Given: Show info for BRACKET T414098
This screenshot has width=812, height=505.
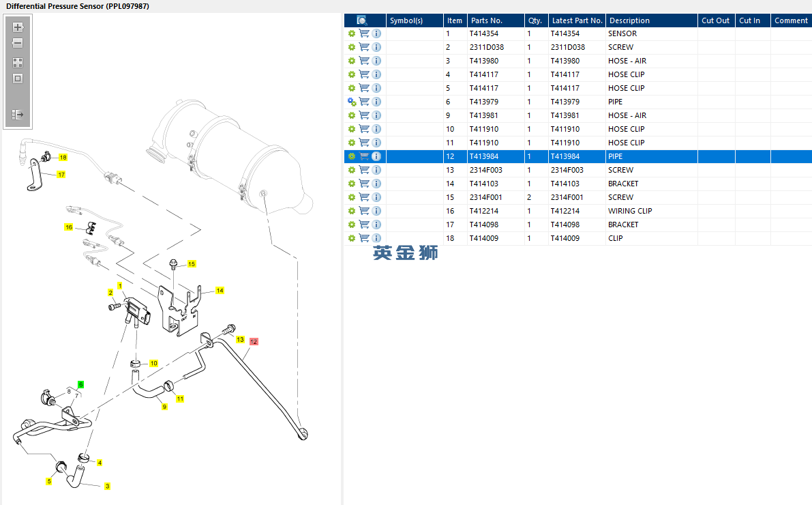Looking at the screenshot, I should 376,225.
